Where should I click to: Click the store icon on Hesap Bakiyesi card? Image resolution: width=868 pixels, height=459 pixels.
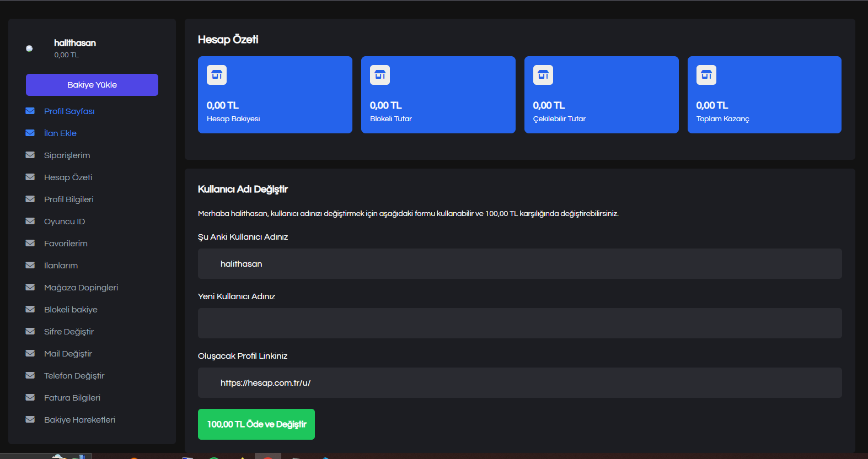[217, 75]
